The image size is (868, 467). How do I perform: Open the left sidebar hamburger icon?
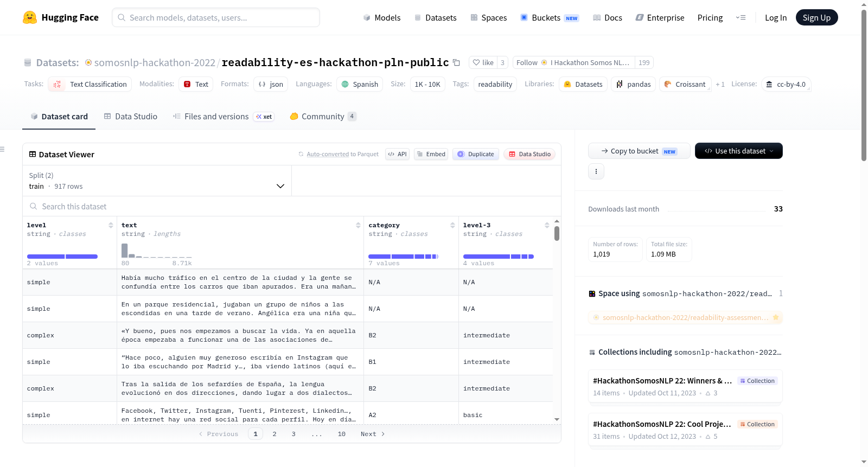coord(3,149)
